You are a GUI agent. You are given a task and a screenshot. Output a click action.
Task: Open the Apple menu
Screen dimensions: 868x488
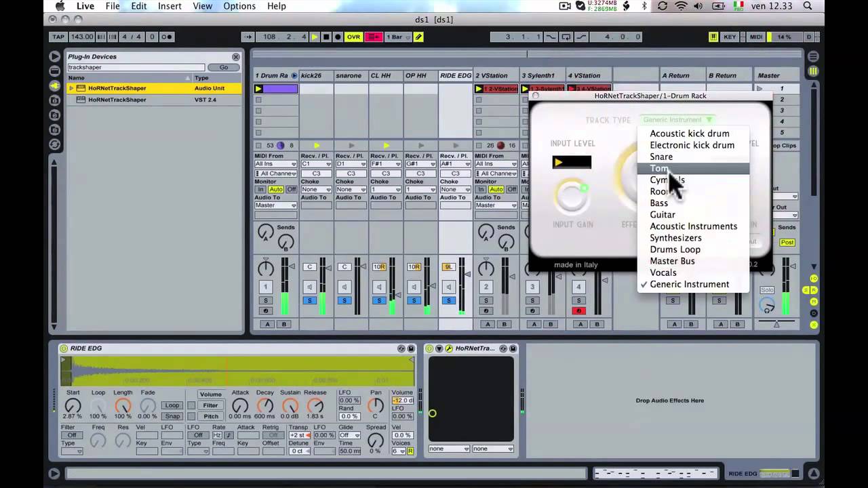coord(60,6)
